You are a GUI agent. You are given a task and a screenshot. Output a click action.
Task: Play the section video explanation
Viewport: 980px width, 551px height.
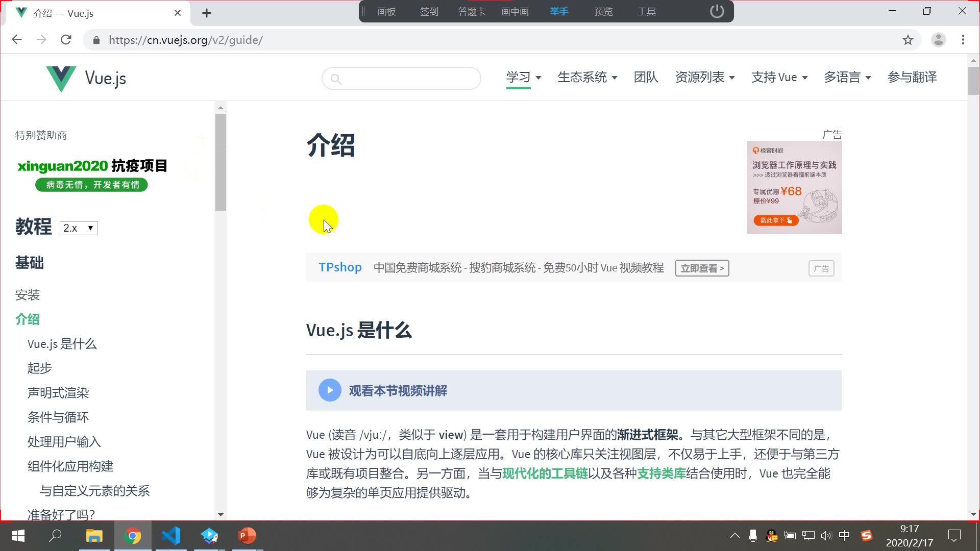click(x=330, y=390)
